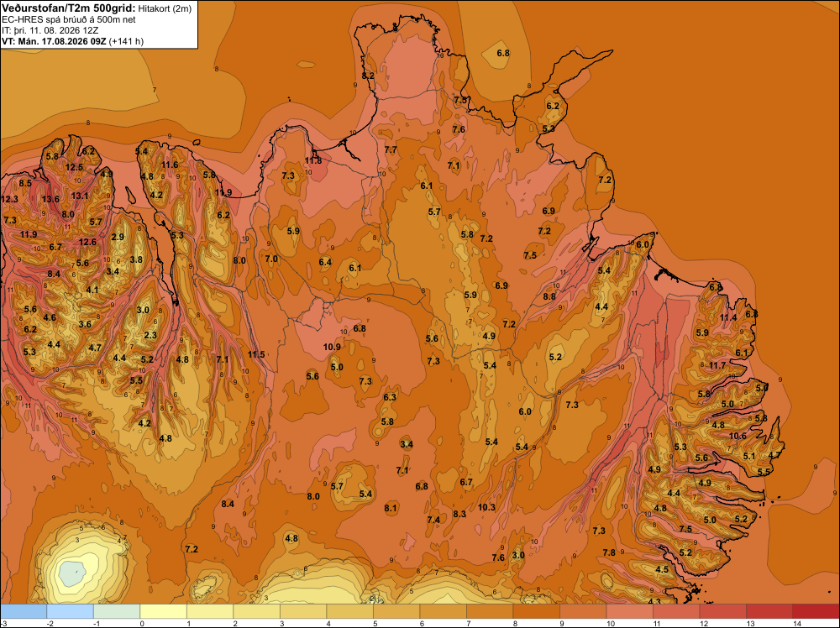The height and width of the screenshot is (628, 840).
Task: Click the 11.6 temperature value
Action: [170, 165]
